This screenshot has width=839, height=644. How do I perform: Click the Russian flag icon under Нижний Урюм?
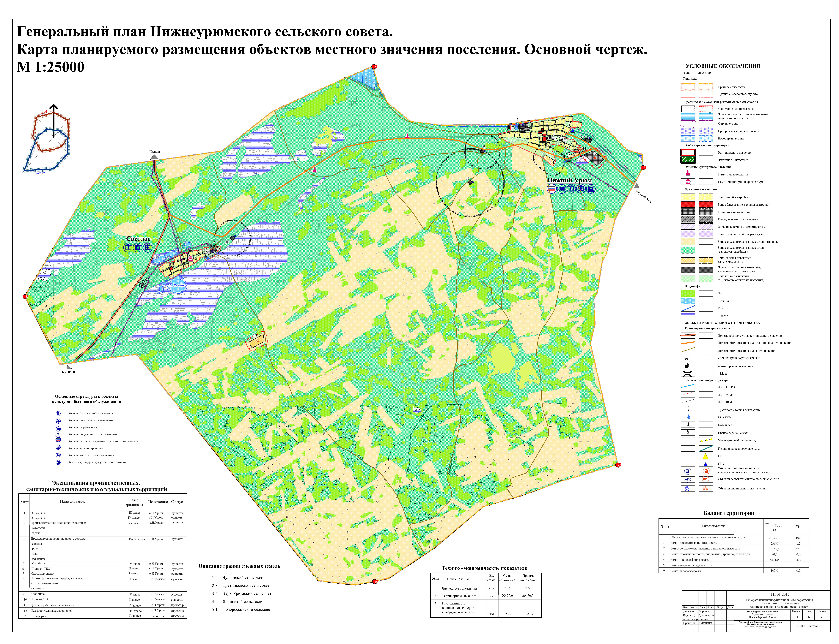click(552, 189)
